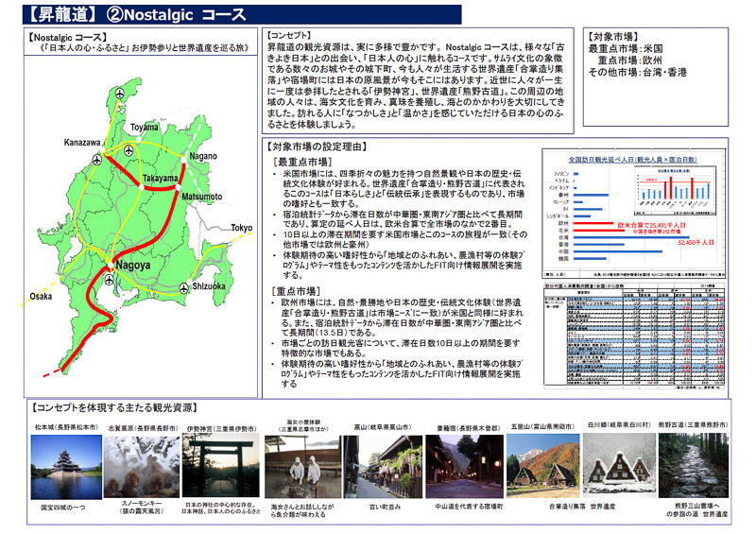Select the Kanazawa city label on map
756x534 pixels.
tap(82, 143)
